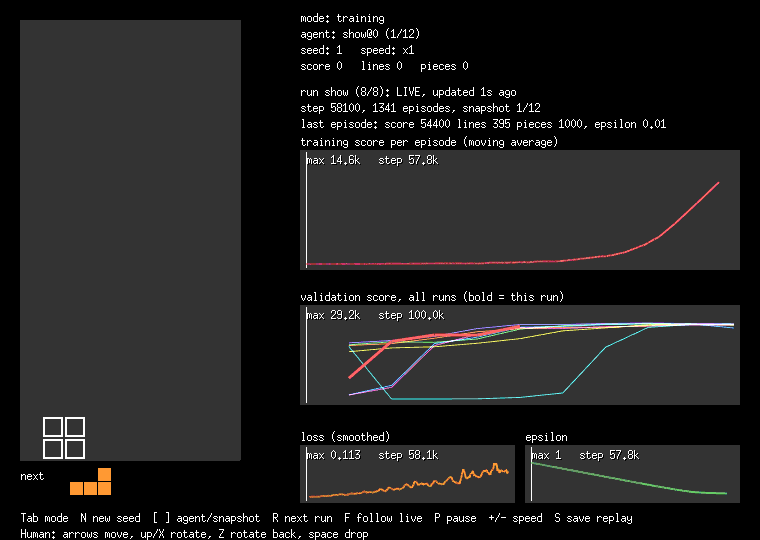
Task: Click the 'Human: arrows move' help line
Action: point(194,534)
